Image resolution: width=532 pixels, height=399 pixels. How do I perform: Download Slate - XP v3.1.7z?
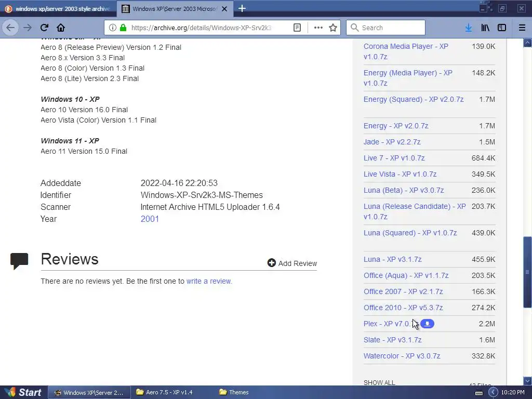pos(393,340)
